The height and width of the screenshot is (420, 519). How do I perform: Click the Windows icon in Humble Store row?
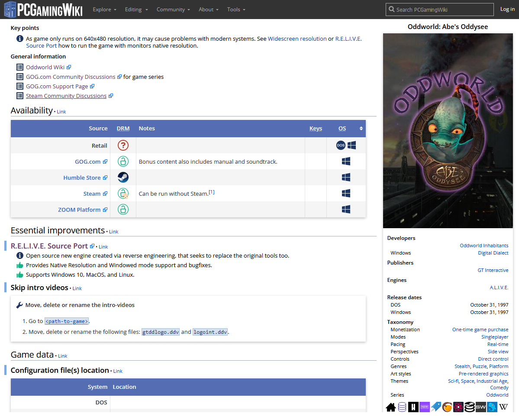pos(346,178)
